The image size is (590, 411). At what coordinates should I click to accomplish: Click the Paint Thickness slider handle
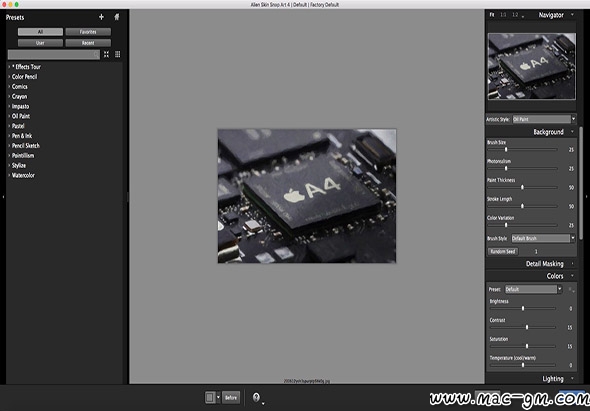(522, 187)
